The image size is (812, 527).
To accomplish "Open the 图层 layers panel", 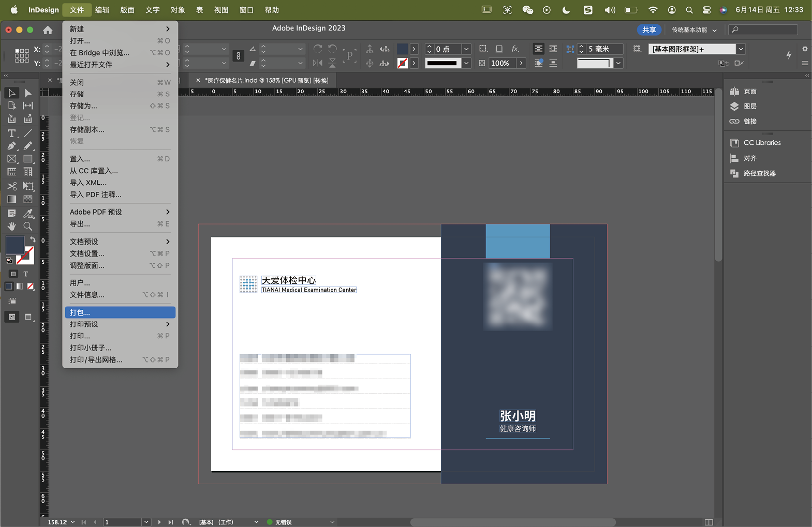I will [x=749, y=107].
